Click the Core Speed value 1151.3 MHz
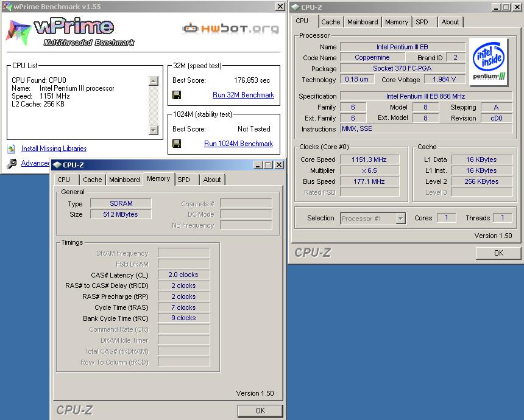Image resolution: width=524 pixels, height=420 pixels. [369, 159]
